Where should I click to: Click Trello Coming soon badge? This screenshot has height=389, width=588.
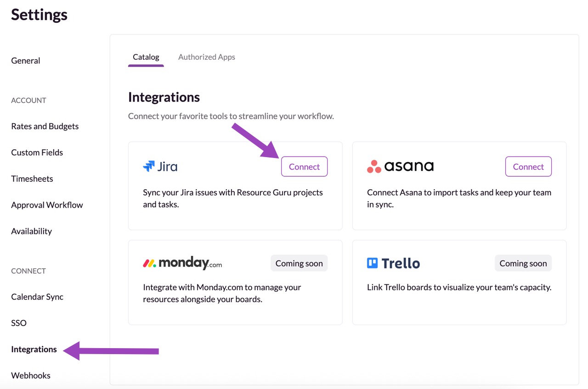pos(523,263)
